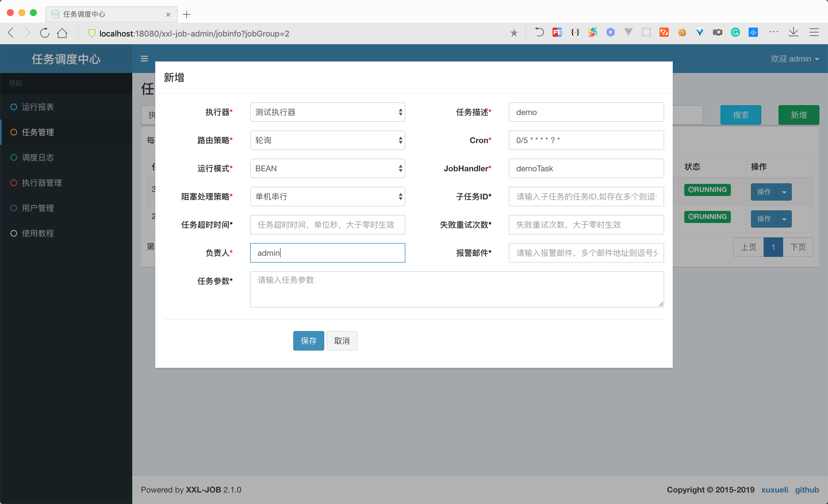Toggle sidebar with the hamburger icon
This screenshot has width=828, height=504.
tap(144, 59)
